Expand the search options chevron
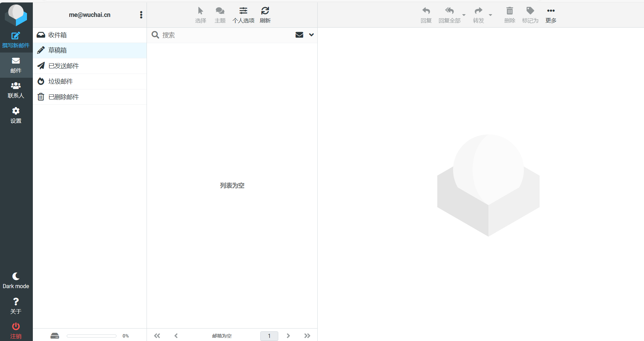 pos(311,35)
